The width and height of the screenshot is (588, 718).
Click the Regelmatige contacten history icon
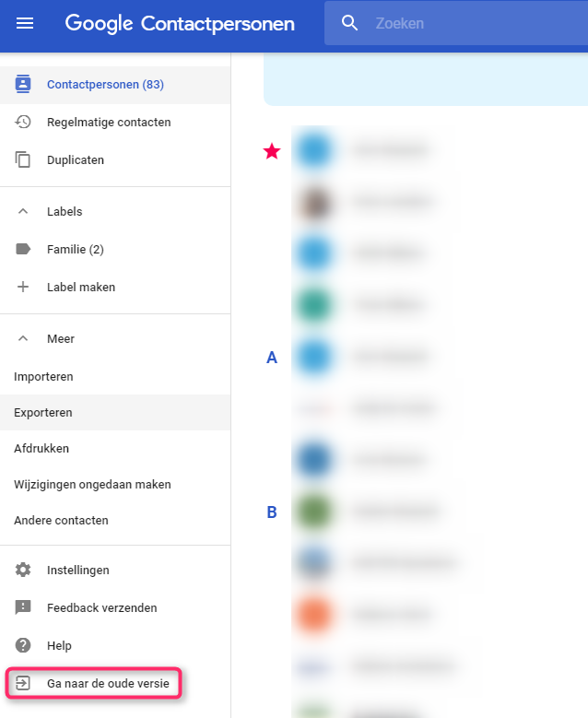pos(23,122)
